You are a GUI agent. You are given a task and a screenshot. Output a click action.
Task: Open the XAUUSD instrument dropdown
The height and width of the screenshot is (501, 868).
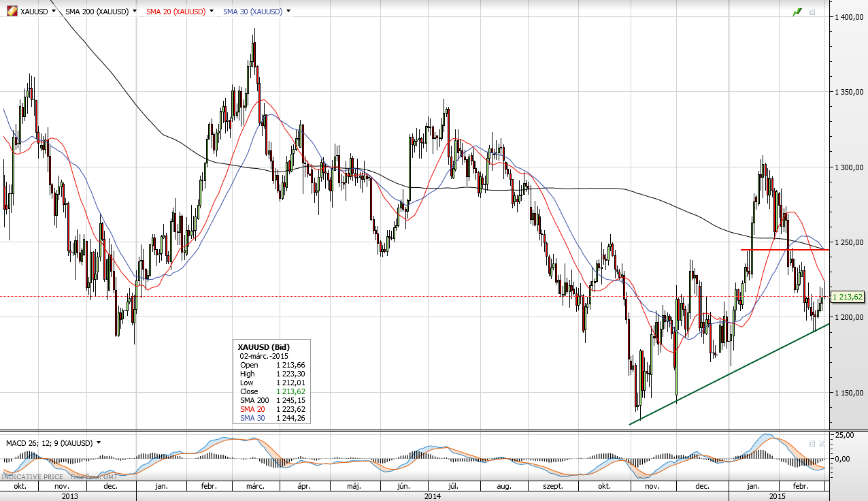coord(54,12)
